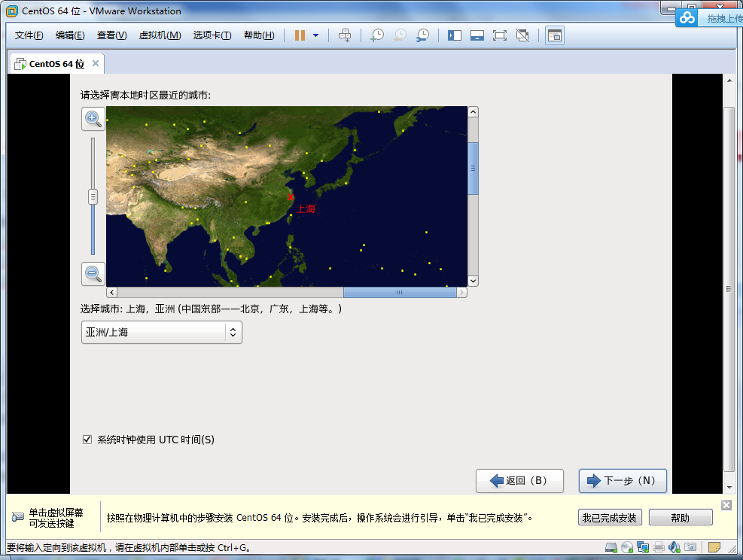Send Ctrl+Alt+Del using the toolbar icon
Viewport: 743px width, 560px height.
point(345,35)
